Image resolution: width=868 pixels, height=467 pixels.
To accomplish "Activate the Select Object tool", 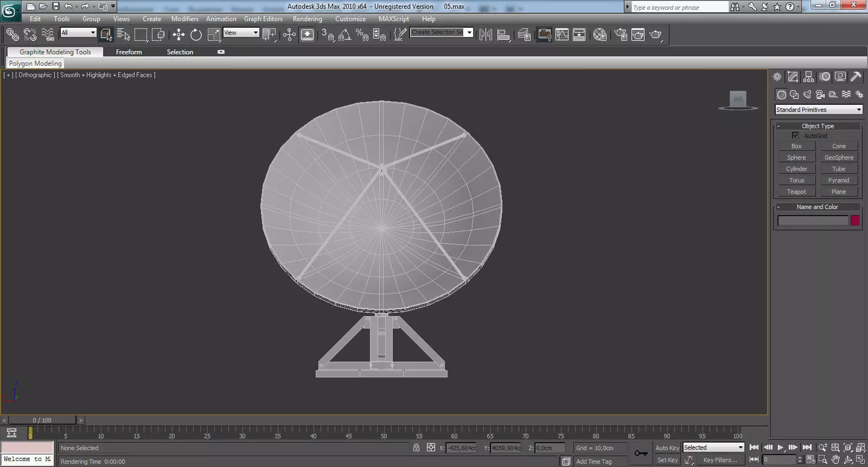I will tap(106, 35).
